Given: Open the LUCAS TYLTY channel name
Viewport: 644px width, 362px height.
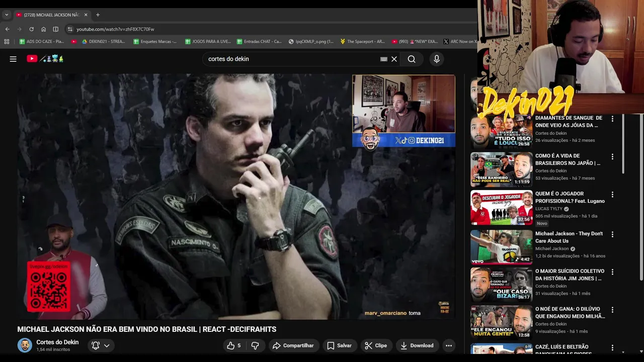Looking at the screenshot, I should [x=549, y=209].
